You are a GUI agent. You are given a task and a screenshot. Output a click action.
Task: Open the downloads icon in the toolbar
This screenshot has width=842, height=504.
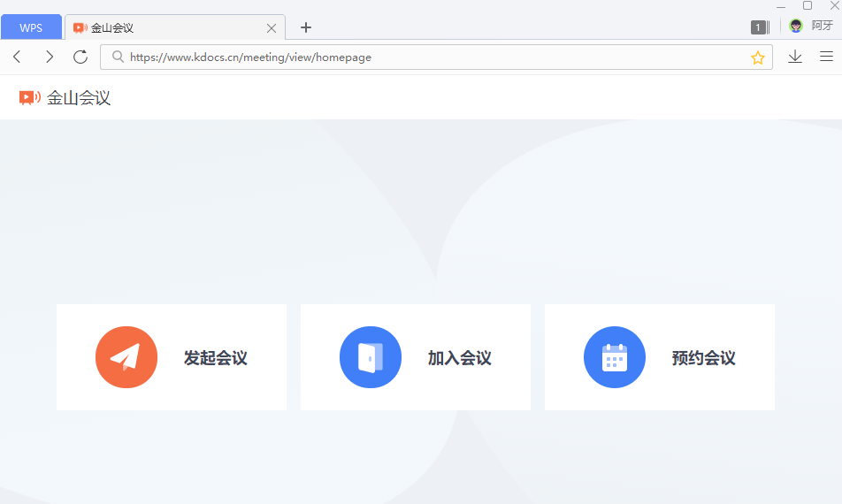click(795, 57)
